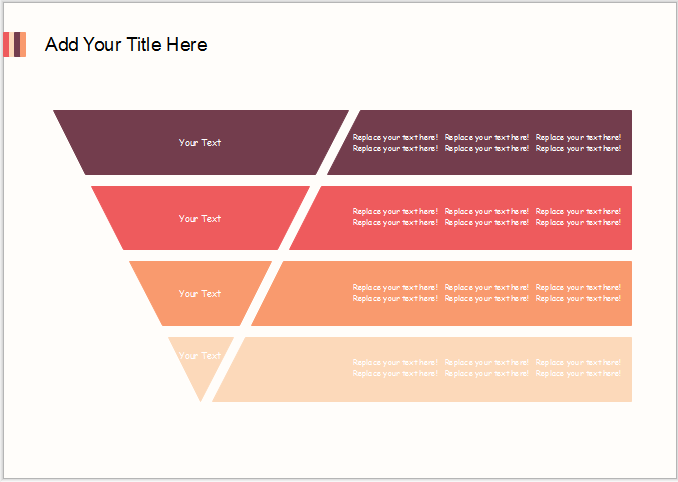The height and width of the screenshot is (482, 678).
Task: Click middle placeholder text column in orange bar
Action: pos(486,293)
